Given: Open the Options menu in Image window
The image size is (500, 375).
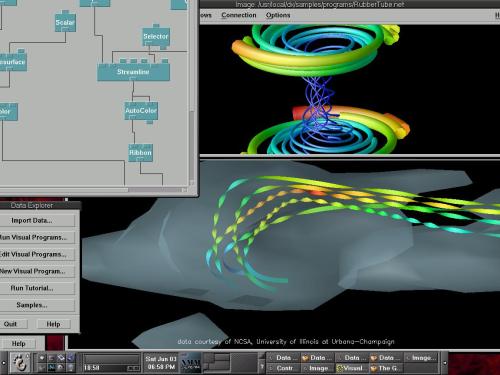Looking at the screenshot, I should point(278,15).
